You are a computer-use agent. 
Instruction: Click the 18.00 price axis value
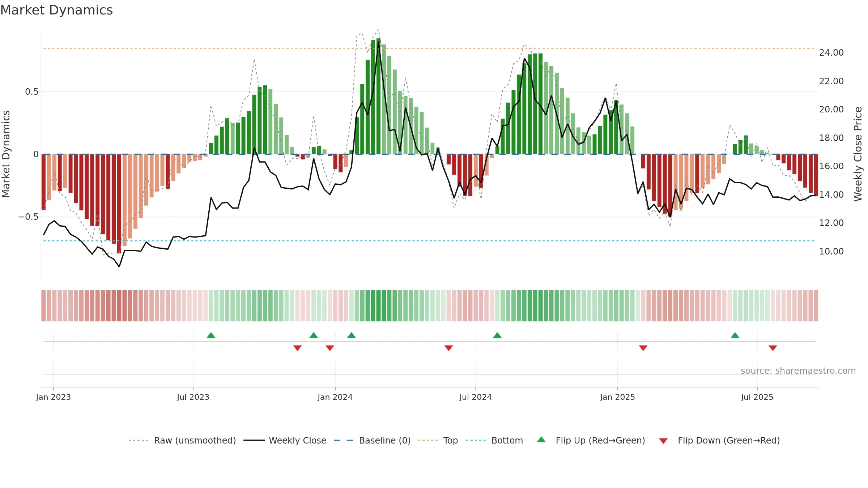pos(831,138)
